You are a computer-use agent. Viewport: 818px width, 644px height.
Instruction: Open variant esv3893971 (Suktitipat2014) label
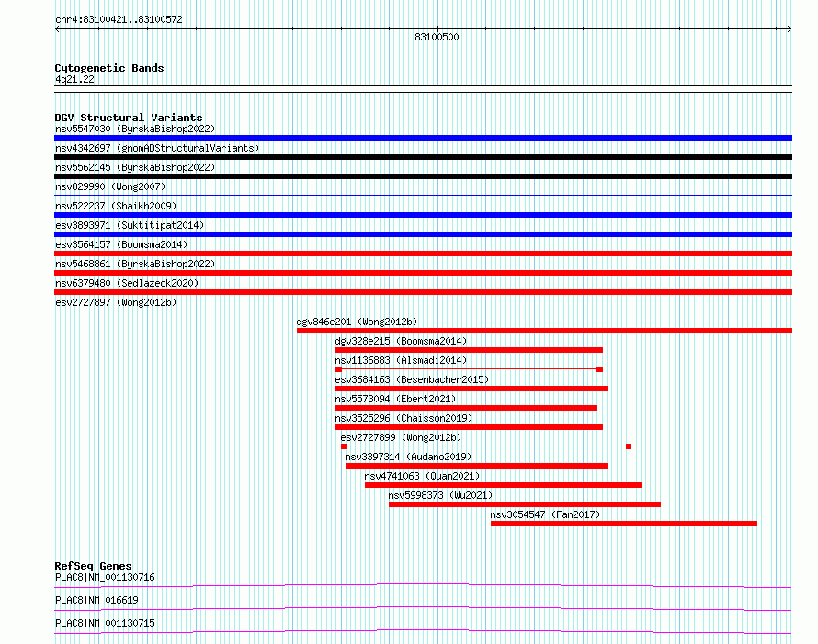[x=130, y=225]
